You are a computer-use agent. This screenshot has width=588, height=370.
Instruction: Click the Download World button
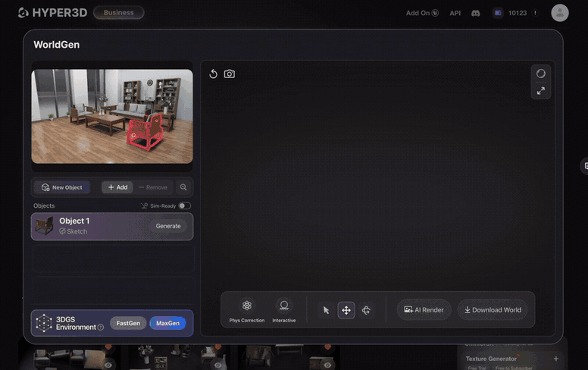(x=493, y=310)
